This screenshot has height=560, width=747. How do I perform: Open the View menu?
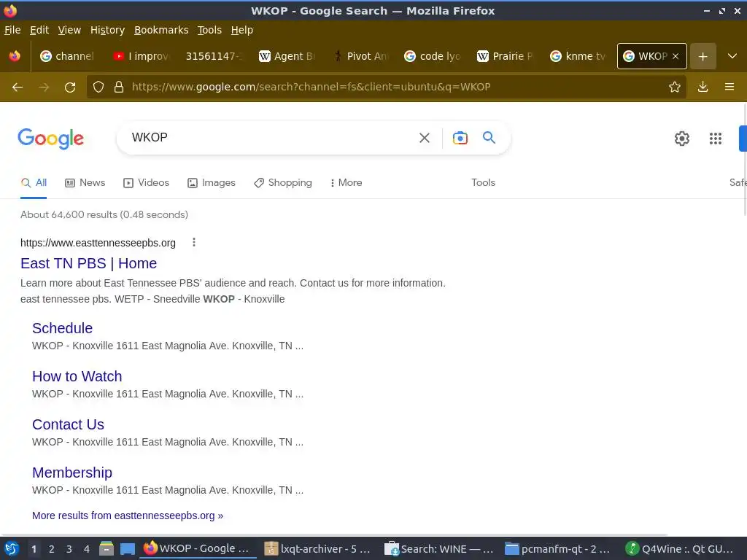coord(69,30)
